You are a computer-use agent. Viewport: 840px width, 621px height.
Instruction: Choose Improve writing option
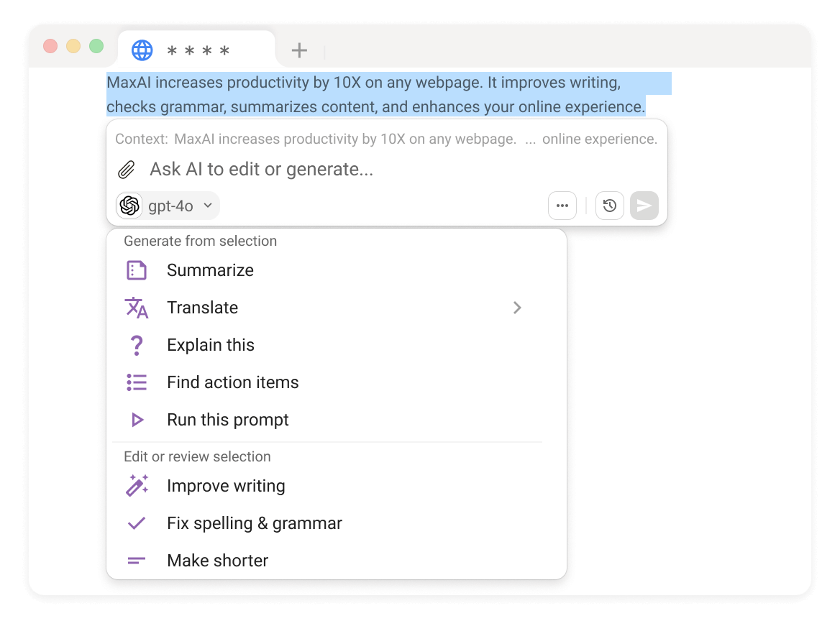[x=337, y=486]
